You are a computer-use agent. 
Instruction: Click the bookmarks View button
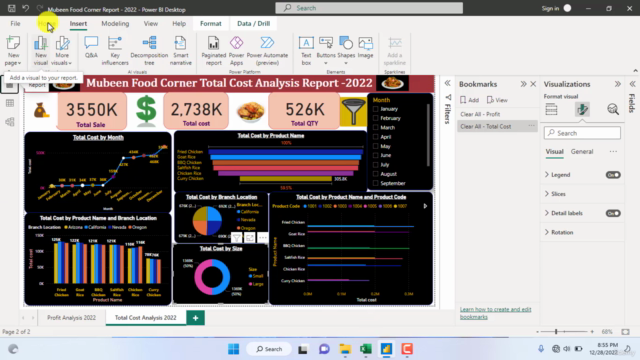497,100
